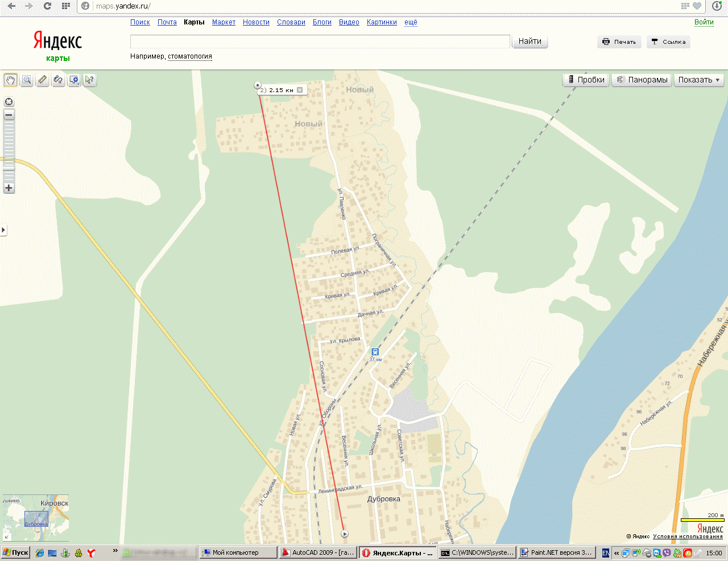Click the locate-me crosshair button

tap(9, 102)
